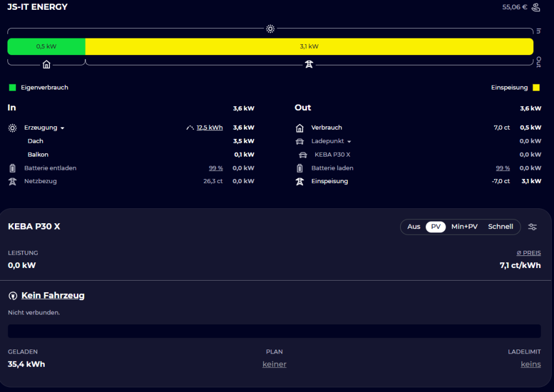Click the forecast curve icon before 12,5 kWh

(x=190, y=128)
